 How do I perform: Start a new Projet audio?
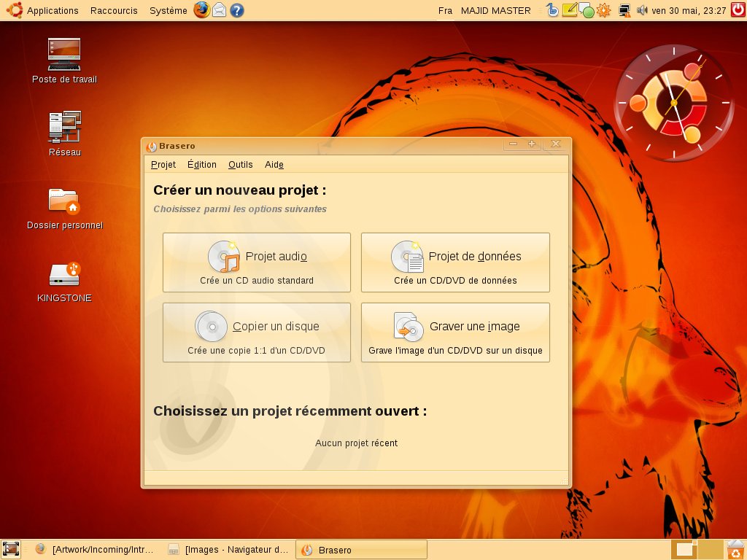(x=257, y=262)
